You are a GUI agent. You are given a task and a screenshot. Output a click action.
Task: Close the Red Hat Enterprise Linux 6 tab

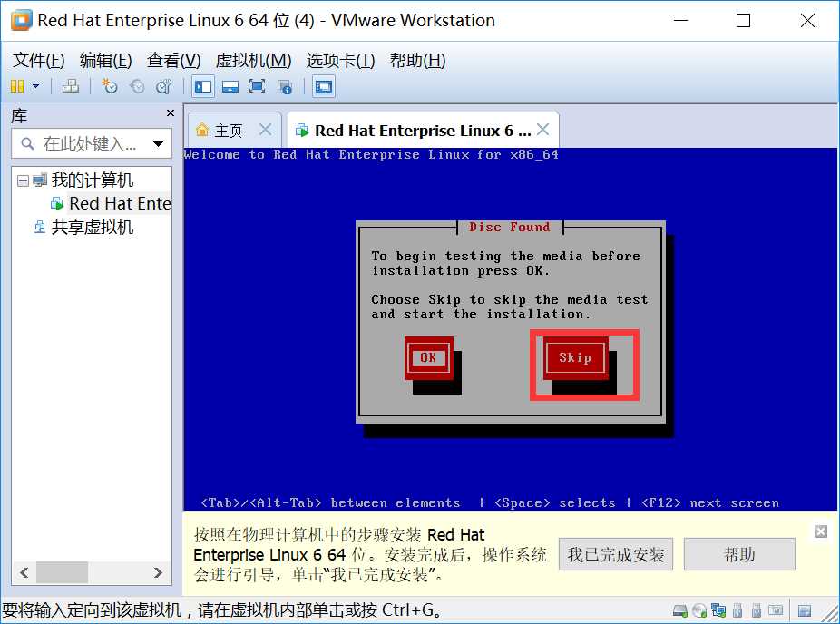[x=542, y=129]
